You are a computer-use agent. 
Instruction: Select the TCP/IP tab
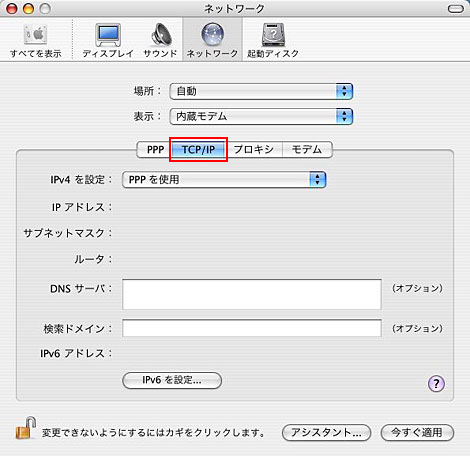click(x=198, y=149)
